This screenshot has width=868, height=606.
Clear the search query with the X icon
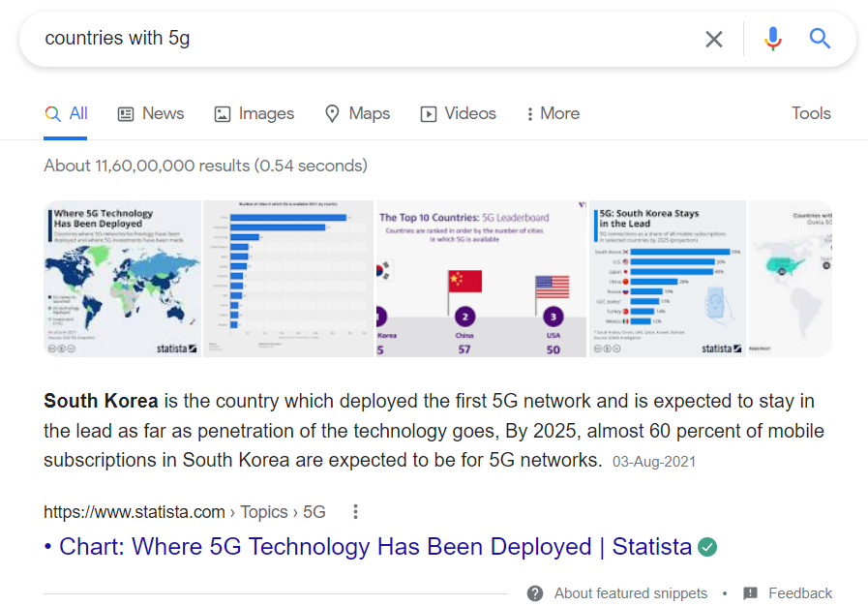[714, 39]
